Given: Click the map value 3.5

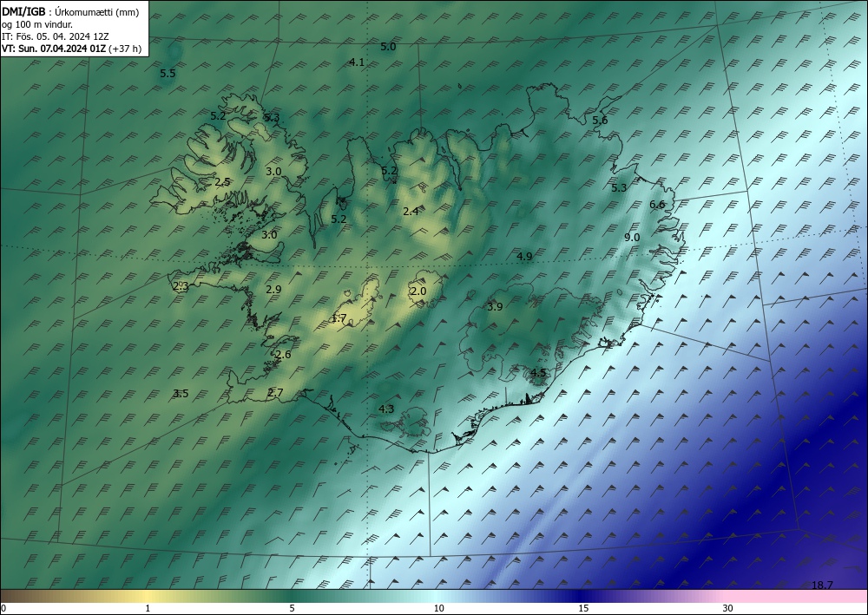Looking at the screenshot, I should pos(181,394).
